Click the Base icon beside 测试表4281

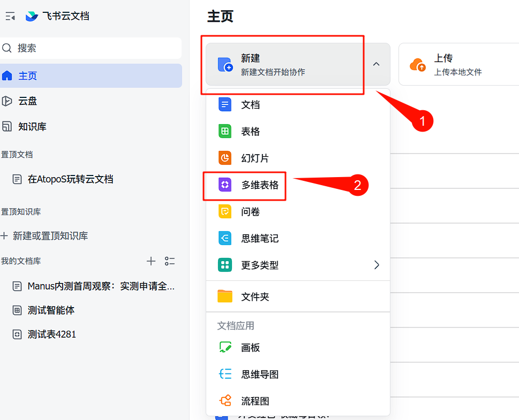(17, 334)
